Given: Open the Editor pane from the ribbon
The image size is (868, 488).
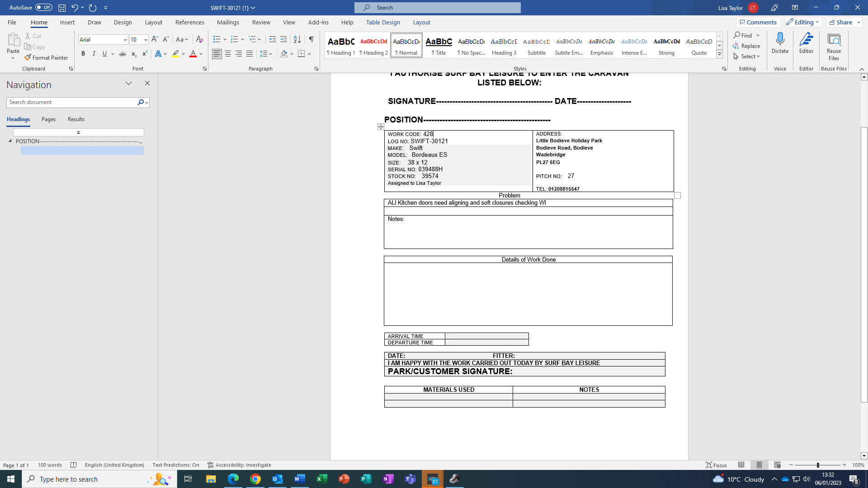Looking at the screenshot, I should pos(806,44).
